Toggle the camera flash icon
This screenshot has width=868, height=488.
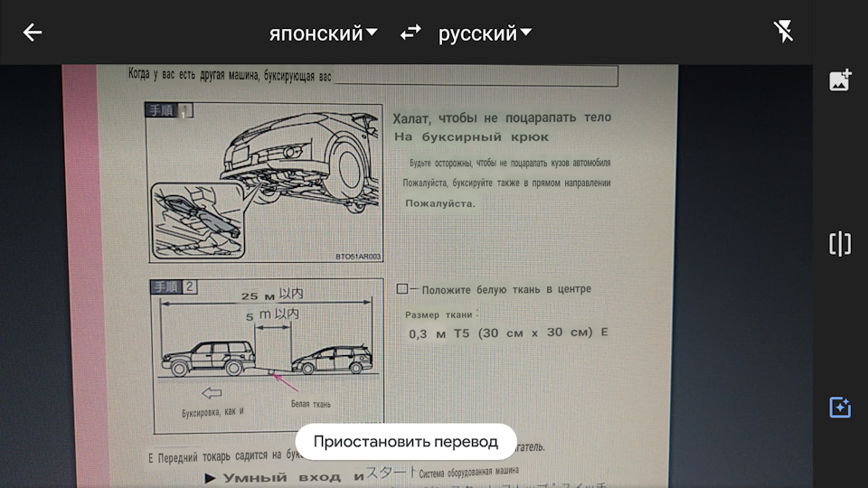(x=783, y=33)
